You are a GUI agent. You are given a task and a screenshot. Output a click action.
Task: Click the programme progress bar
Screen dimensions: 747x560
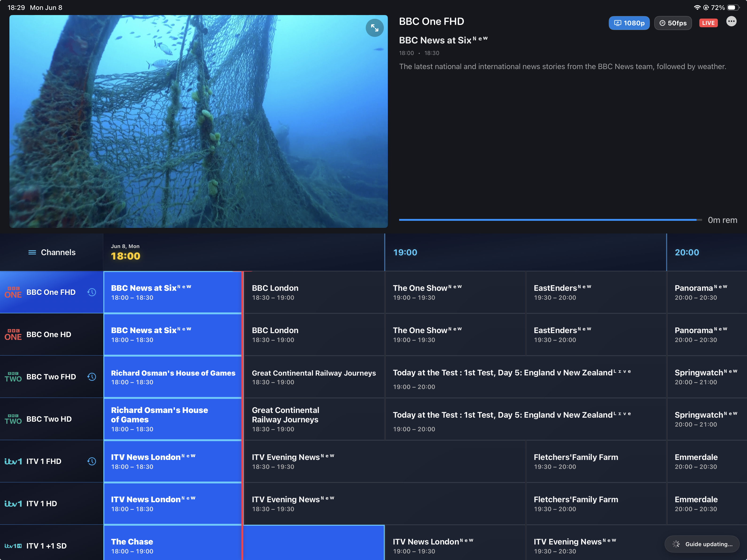(x=550, y=220)
